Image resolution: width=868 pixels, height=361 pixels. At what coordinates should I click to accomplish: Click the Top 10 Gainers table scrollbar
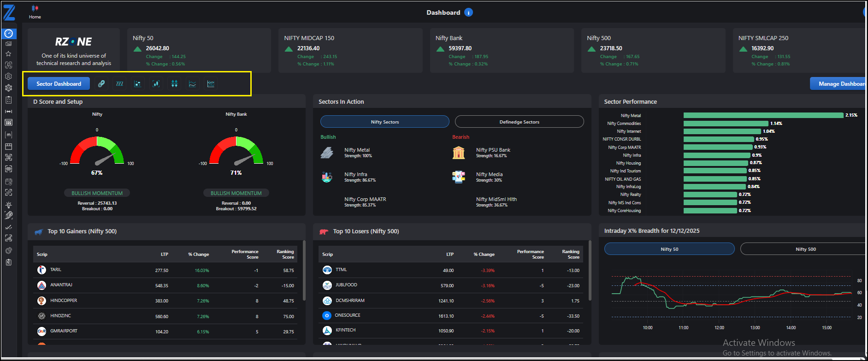tap(304, 270)
